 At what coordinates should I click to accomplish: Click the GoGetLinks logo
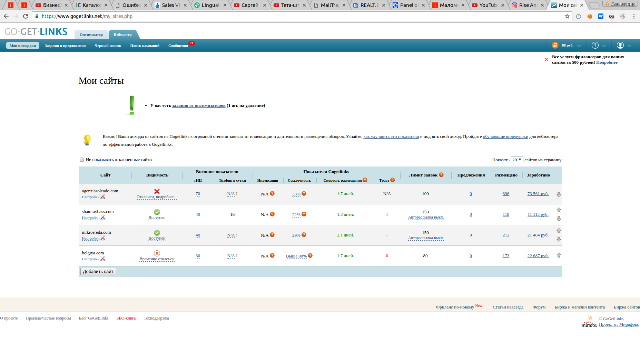click(36, 32)
